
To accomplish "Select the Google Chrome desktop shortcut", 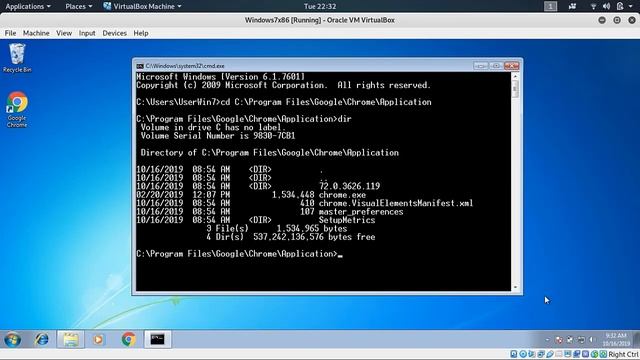I will pyautogui.click(x=17, y=110).
